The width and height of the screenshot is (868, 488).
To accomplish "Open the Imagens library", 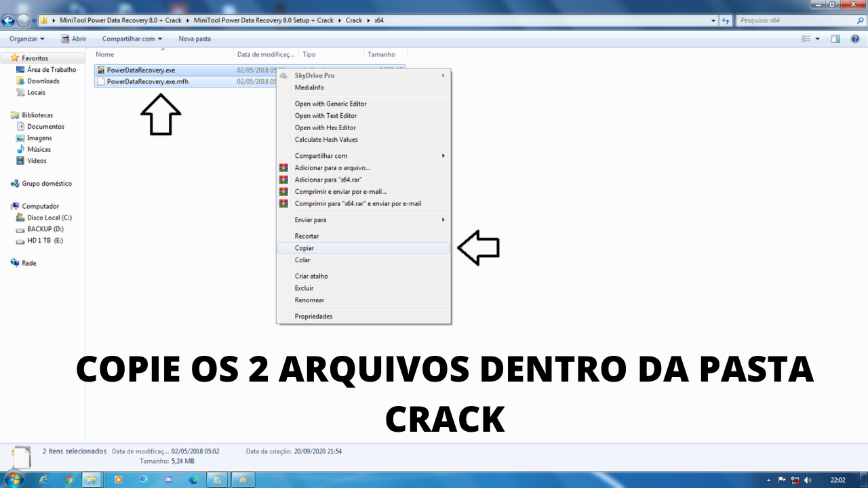I will (39, 138).
